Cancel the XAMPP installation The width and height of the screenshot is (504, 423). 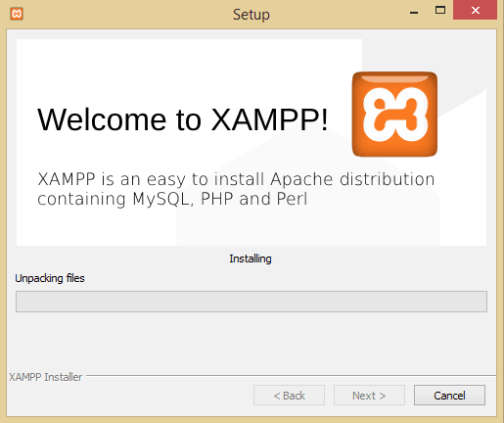click(449, 396)
